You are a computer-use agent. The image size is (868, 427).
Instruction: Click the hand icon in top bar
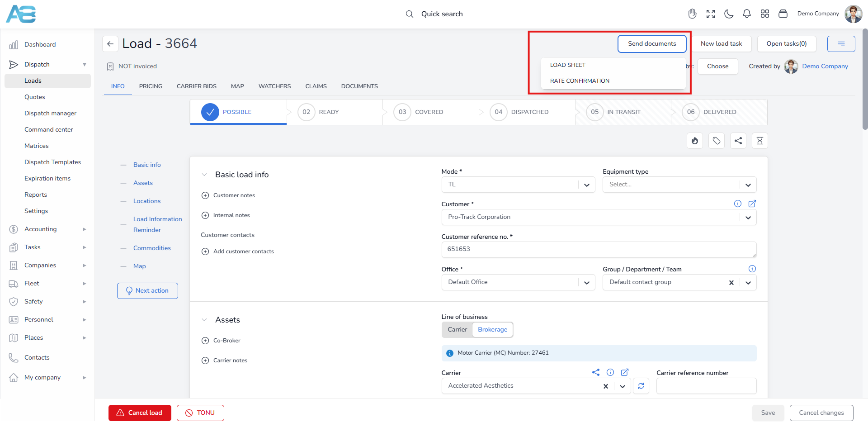point(692,14)
